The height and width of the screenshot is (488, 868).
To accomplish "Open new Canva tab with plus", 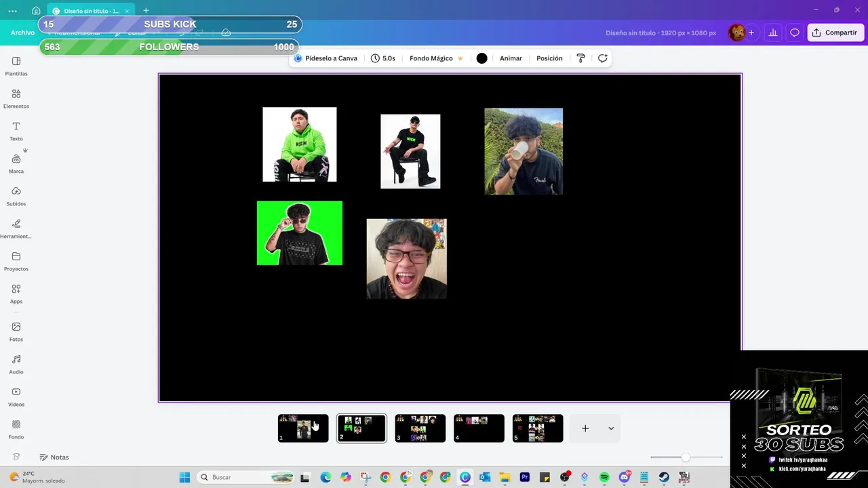I will (x=146, y=11).
